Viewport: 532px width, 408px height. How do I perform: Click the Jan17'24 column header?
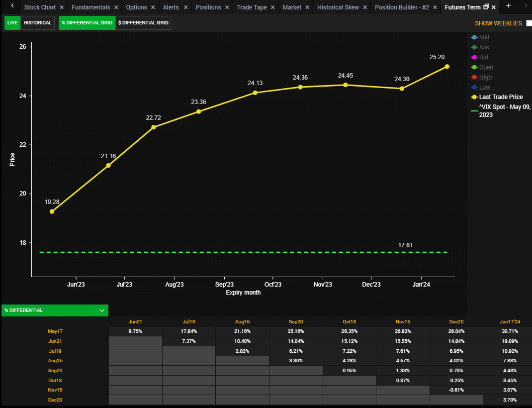[x=510, y=321]
